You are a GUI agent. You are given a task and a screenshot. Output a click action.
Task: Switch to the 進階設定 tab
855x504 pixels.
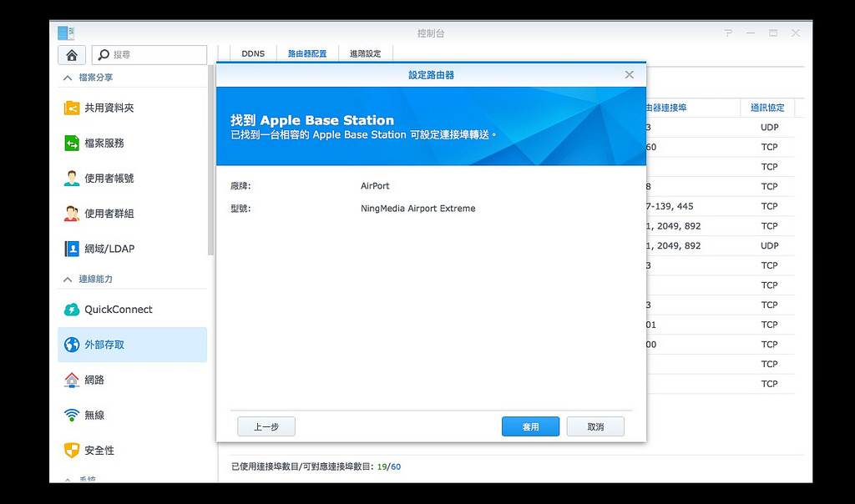click(366, 53)
